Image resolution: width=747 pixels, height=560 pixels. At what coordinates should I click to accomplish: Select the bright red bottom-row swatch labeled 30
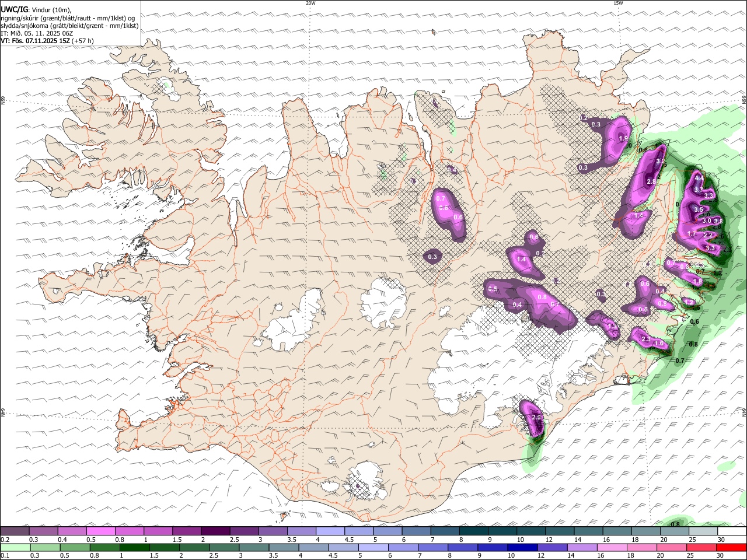pos(731,548)
